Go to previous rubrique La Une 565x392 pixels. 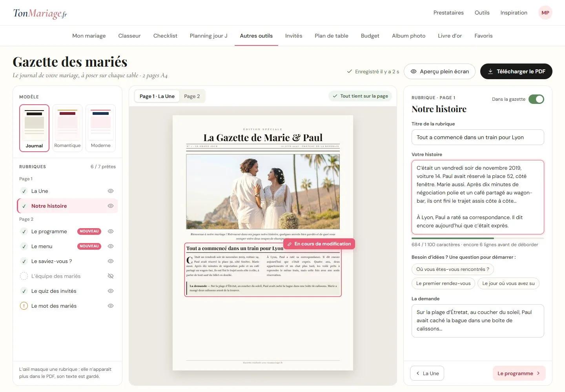point(427,373)
